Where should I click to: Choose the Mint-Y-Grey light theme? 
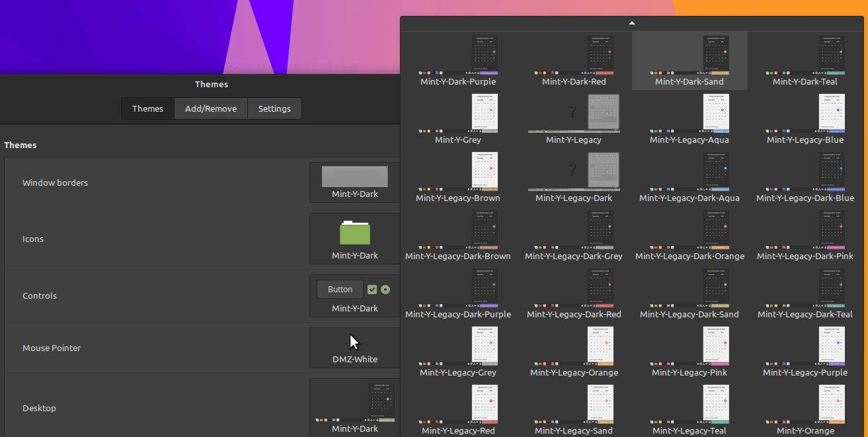pyautogui.click(x=458, y=119)
